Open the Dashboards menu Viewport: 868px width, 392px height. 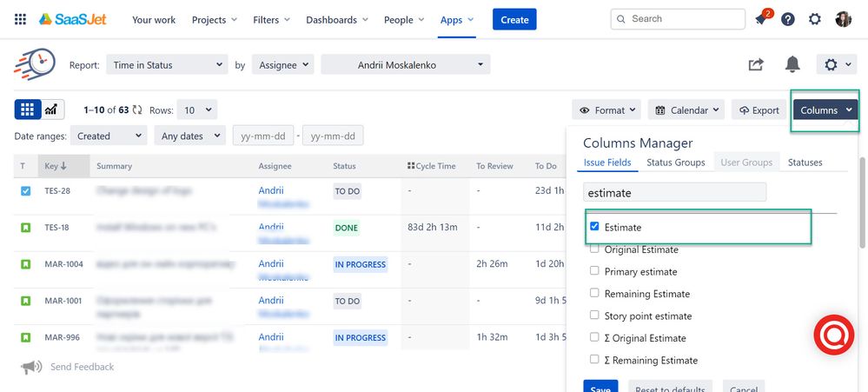pos(337,20)
